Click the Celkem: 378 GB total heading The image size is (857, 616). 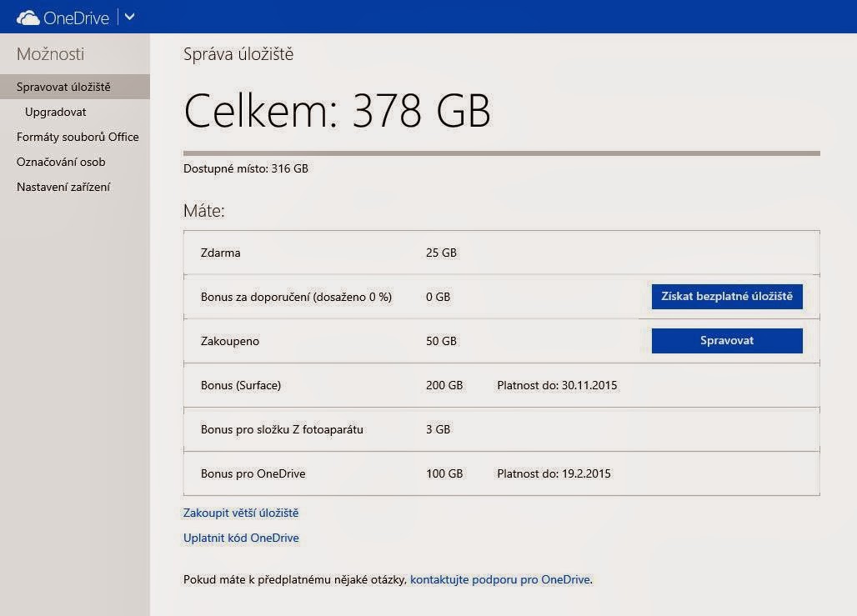tap(337, 110)
